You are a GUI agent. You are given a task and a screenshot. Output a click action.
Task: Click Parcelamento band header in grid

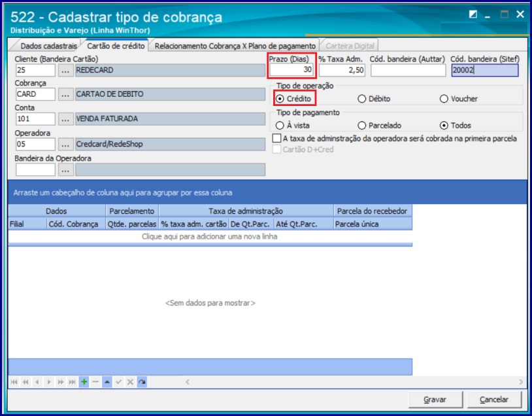(132, 211)
